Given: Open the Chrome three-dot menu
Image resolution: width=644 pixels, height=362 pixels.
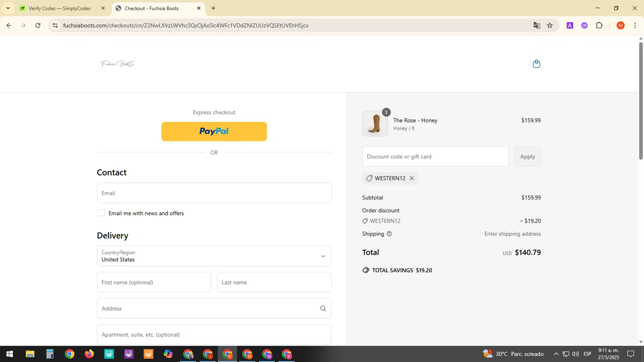Looking at the screenshot, I should coord(635,25).
